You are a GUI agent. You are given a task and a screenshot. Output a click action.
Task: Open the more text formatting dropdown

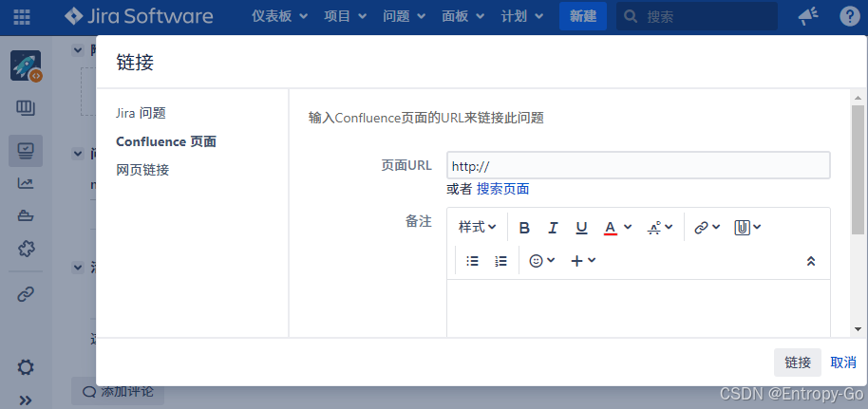tap(660, 228)
